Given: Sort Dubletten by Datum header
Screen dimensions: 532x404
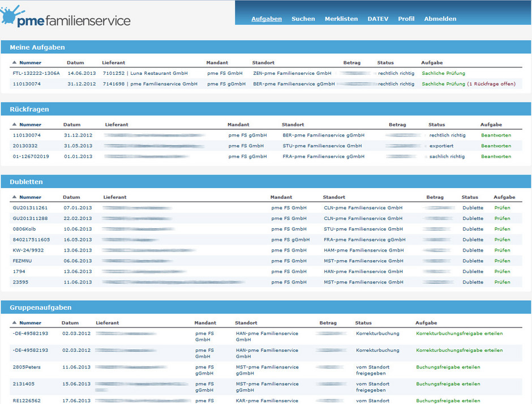Looking at the screenshot, I should click(x=71, y=197).
